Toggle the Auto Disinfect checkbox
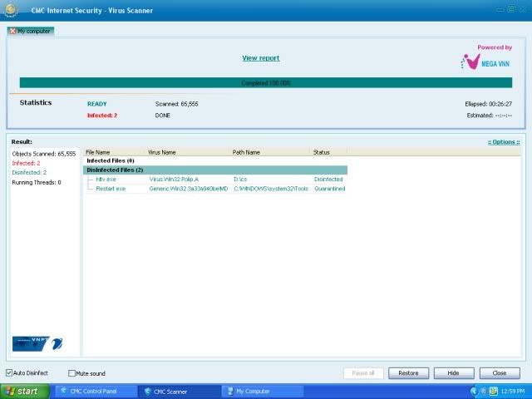Image resolution: width=532 pixels, height=399 pixels. [10, 373]
